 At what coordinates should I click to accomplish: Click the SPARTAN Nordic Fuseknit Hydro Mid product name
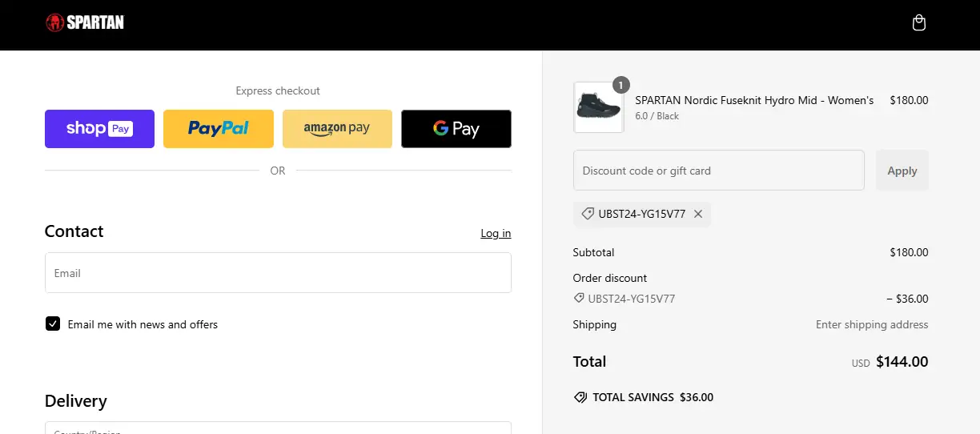(x=753, y=100)
